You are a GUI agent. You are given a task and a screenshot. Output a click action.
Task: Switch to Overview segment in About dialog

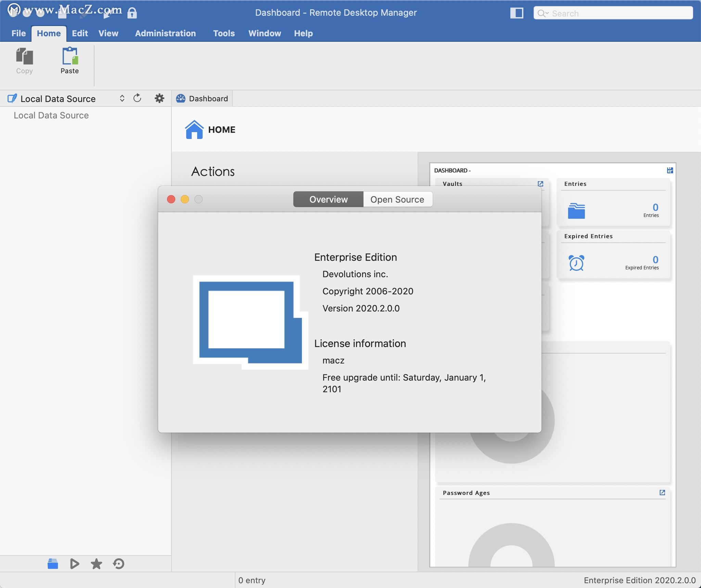pyautogui.click(x=328, y=199)
